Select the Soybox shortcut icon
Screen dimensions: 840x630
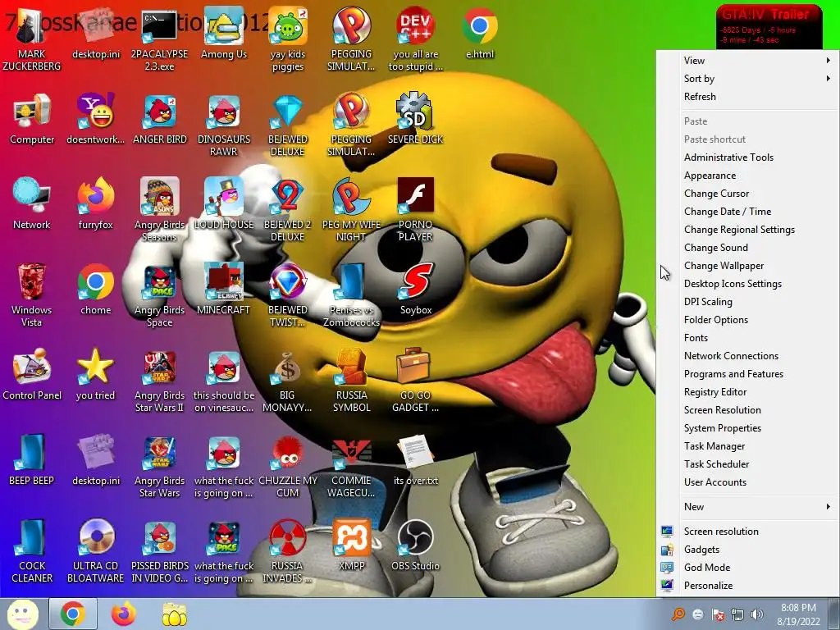tap(416, 290)
